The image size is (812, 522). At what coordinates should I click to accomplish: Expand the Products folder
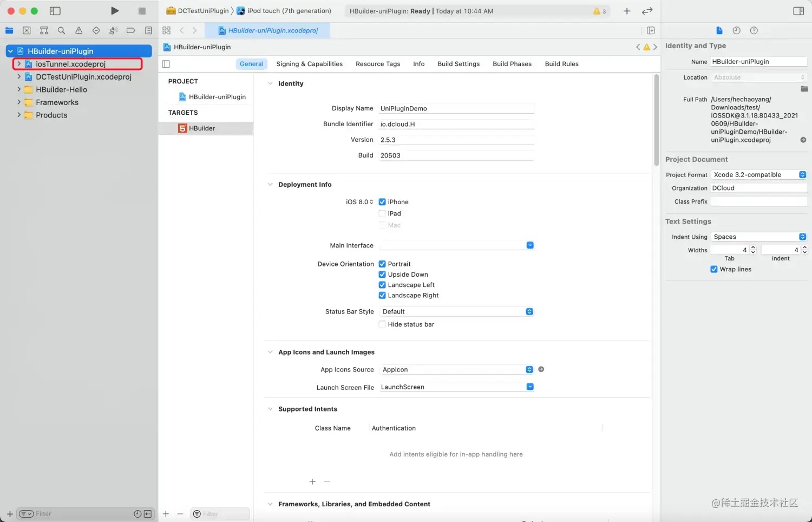pyautogui.click(x=19, y=115)
